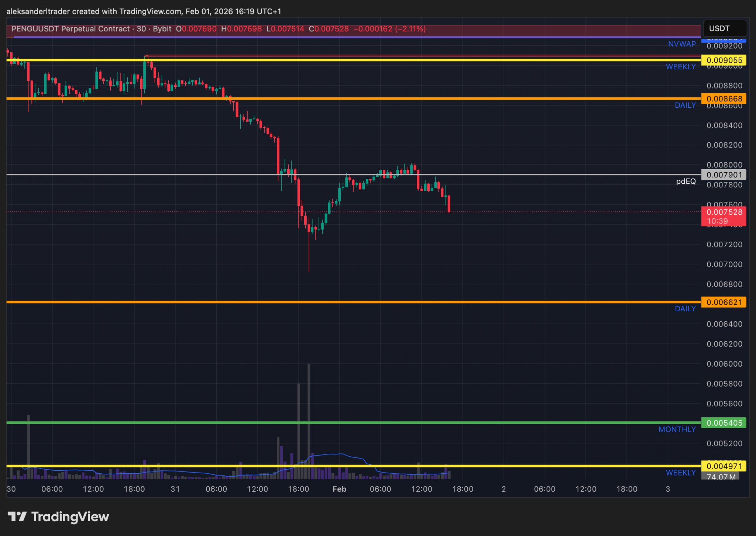This screenshot has width=756, height=536.
Task: Click the PENGUUSDT Perpetual Contract symbol title
Action: pos(71,29)
